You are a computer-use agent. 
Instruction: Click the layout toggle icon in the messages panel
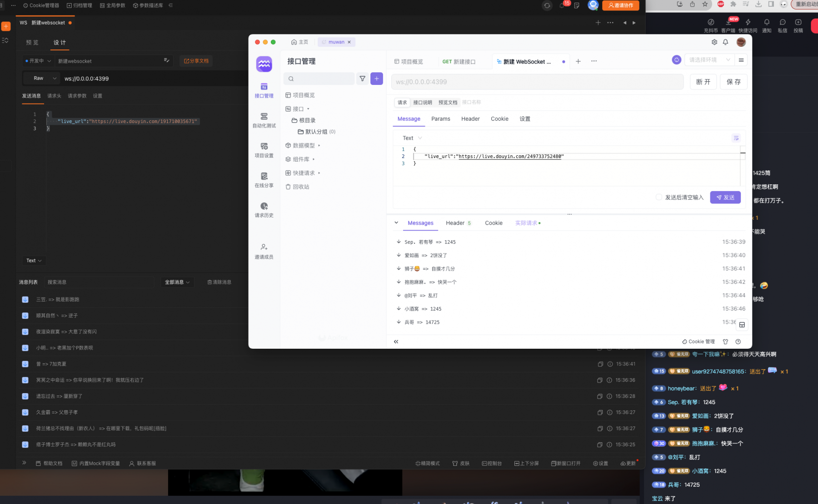pyautogui.click(x=742, y=325)
